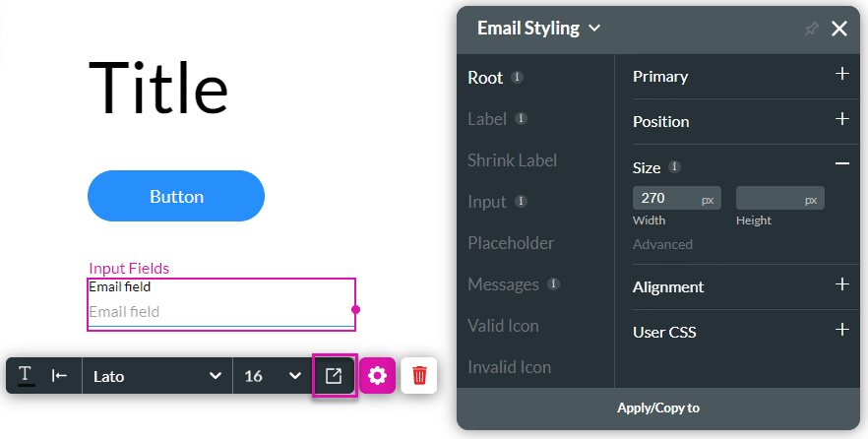Collapse the Size section
The height and width of the screenshot is (439, 868).
tap(841, 164)
